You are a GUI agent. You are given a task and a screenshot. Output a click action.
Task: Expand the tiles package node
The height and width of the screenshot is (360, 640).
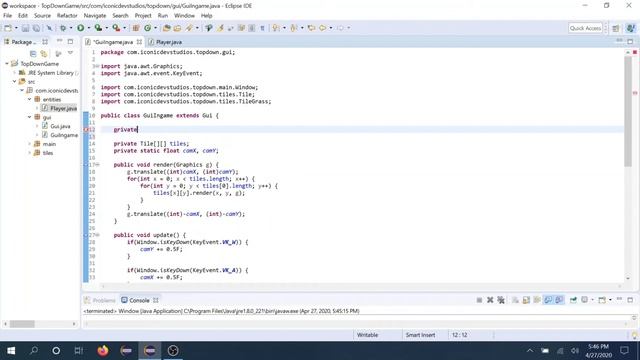[30, 153]
